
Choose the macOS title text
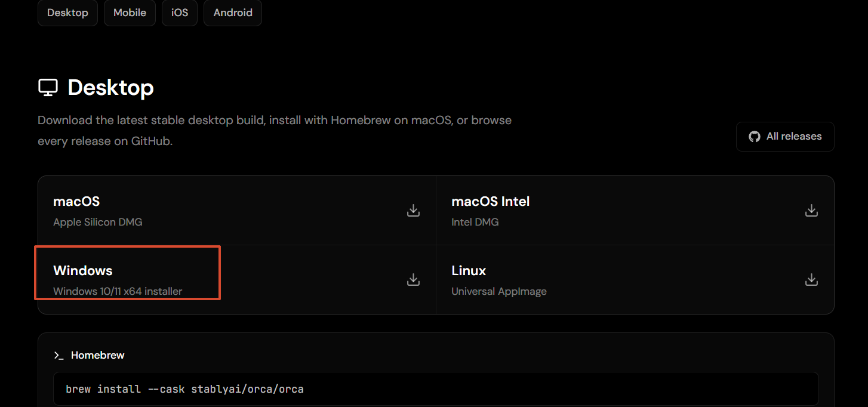(76, 202)
